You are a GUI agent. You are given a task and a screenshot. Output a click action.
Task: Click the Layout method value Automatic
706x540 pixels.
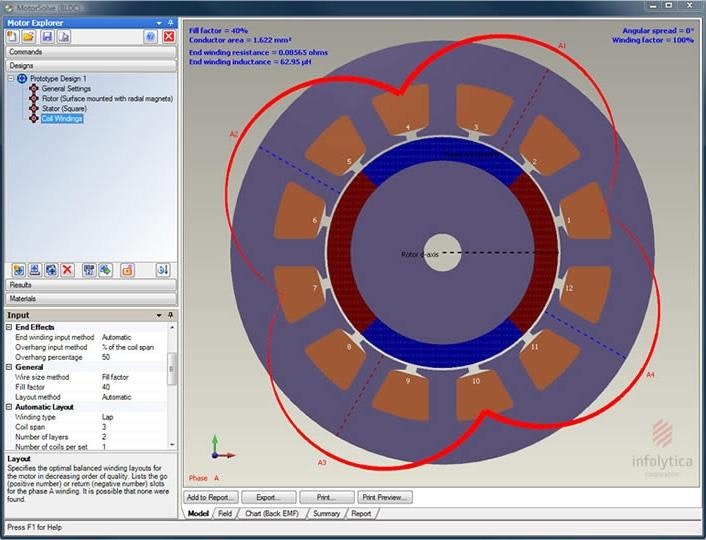point(117,397)
